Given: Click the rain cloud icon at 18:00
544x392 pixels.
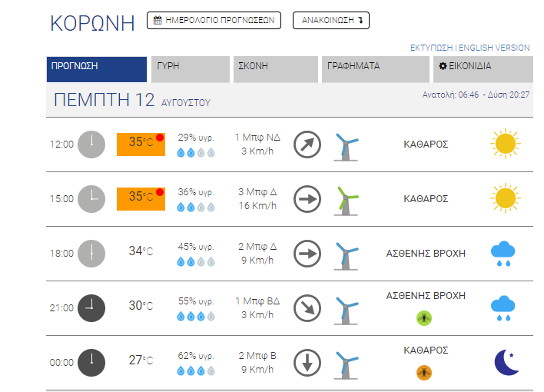Looking at the screenshot, I should pyautogui.click(x=503, y=254).
